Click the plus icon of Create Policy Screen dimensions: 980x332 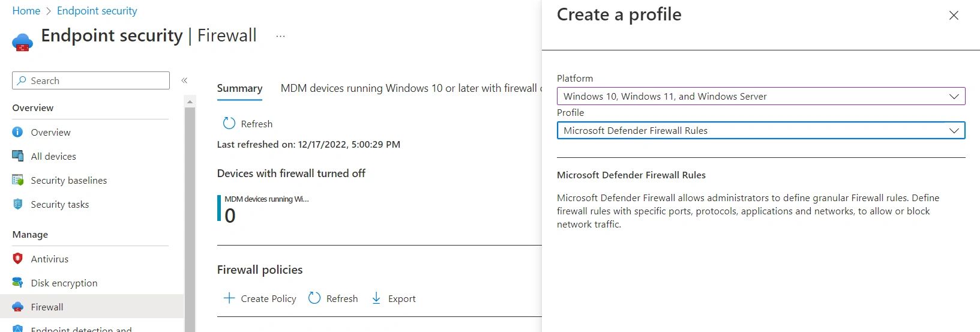229,298
